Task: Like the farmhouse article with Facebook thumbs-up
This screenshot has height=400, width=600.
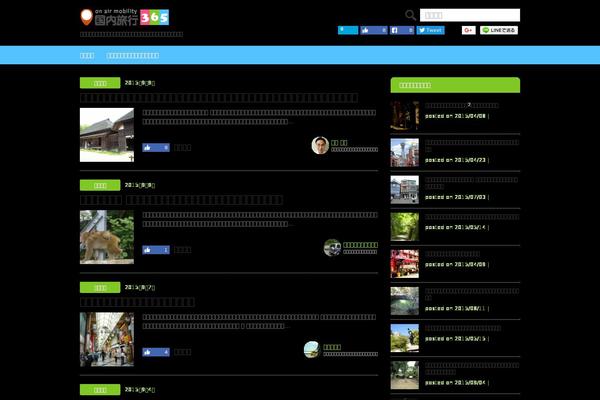Action: point(156,147)
